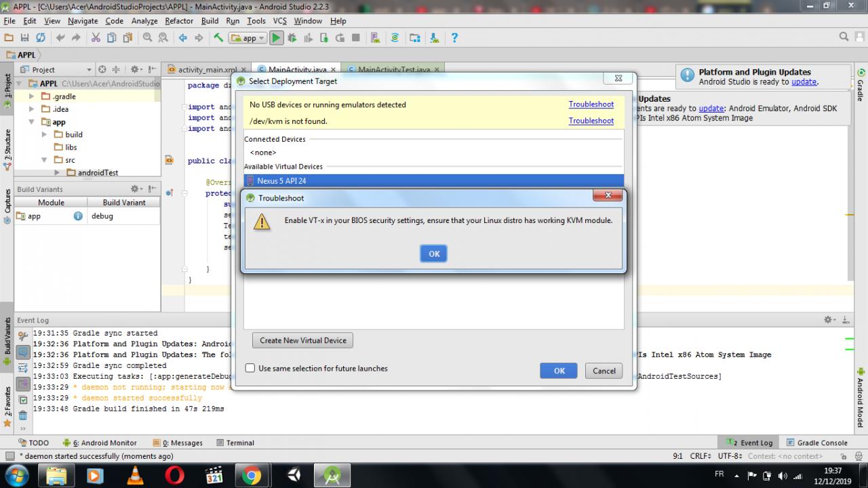The width and height of the screenshot is (868, 488).
Task: Enable 'Use same selection for future launches'
Action: pos(250,369)
